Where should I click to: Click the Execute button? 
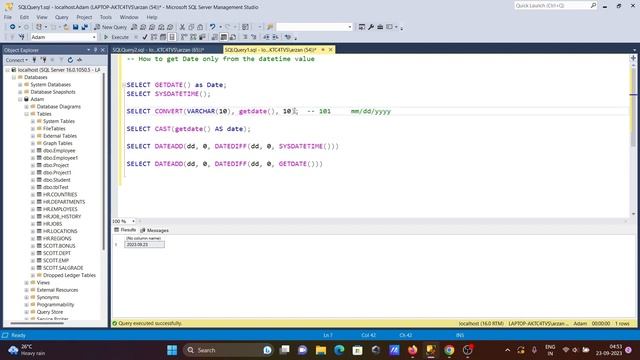tap(116, 37)
